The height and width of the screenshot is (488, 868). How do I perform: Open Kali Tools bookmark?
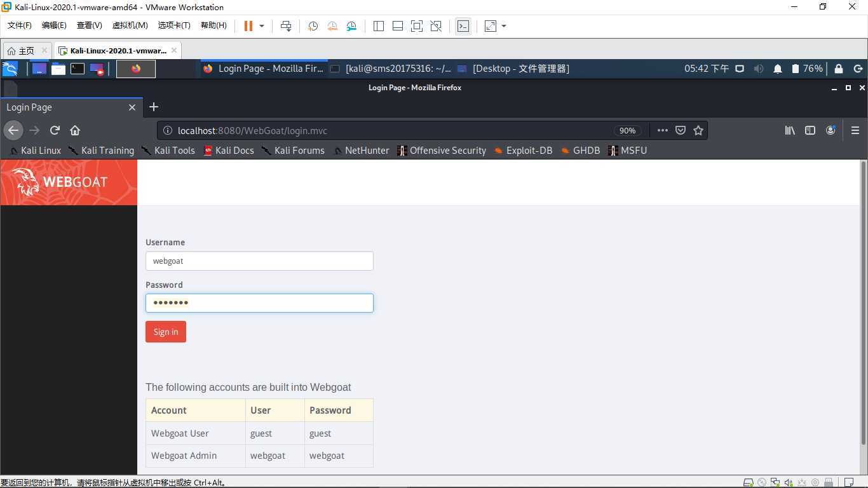tap(168, 151)
